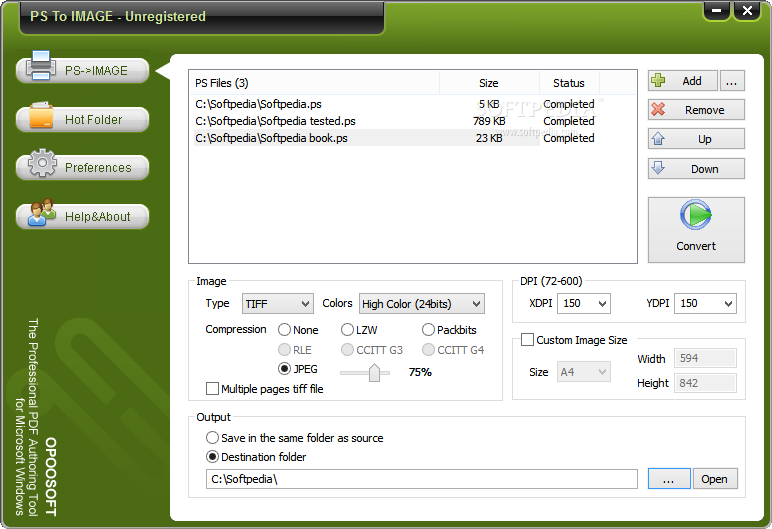
Task: Open the Colors dropdown
Action: 421,304
